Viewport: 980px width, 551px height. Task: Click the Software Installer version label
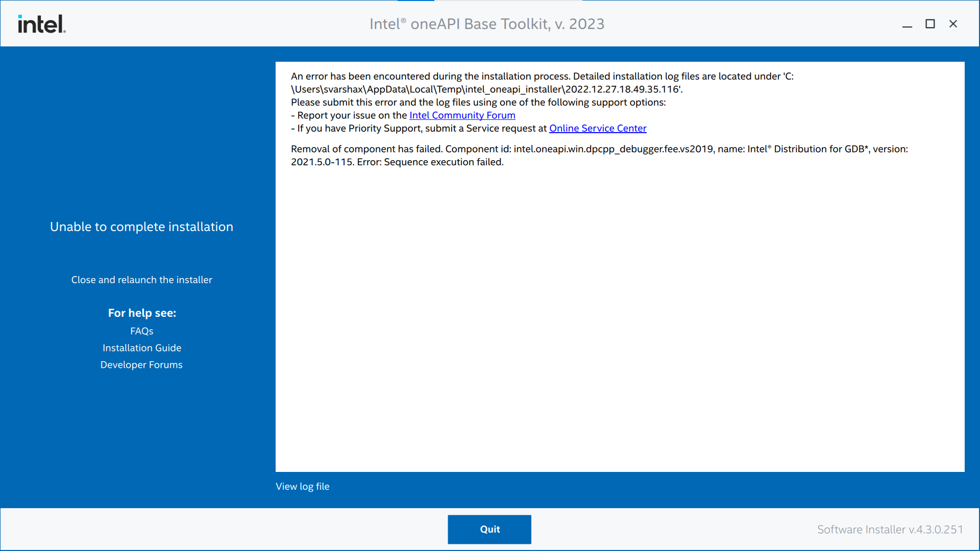(x=889, y=530)
